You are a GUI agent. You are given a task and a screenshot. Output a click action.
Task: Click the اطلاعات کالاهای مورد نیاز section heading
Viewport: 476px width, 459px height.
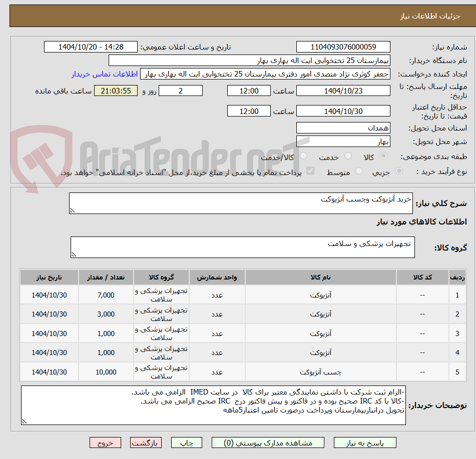click(x=421, y=221)
